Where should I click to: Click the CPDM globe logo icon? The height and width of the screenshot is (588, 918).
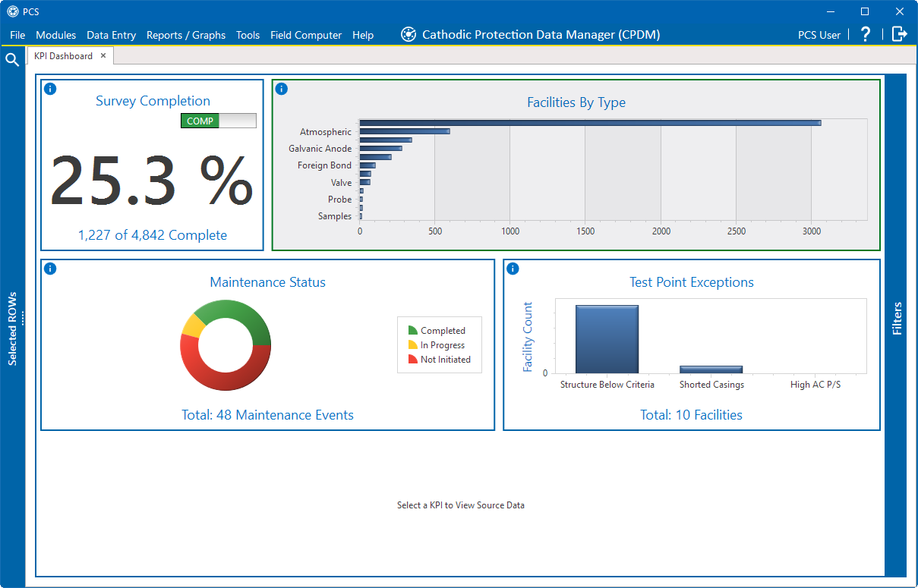[408, 33]
